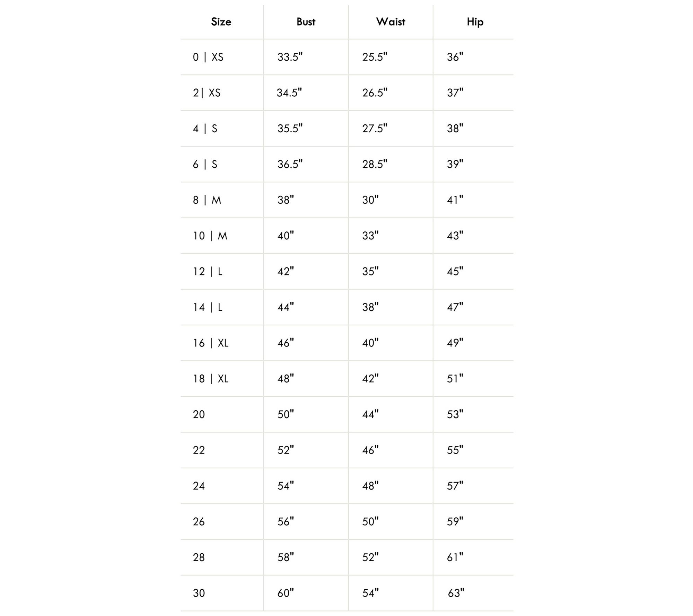Select the 0 | XS size row label
693x616 pixels.
[x=208, y=57]
